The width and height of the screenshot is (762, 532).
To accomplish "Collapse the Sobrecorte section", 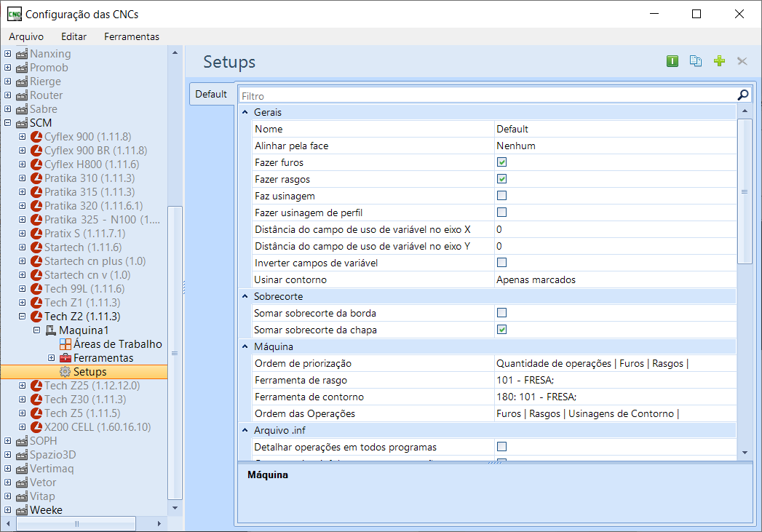I will click(245, 296).
